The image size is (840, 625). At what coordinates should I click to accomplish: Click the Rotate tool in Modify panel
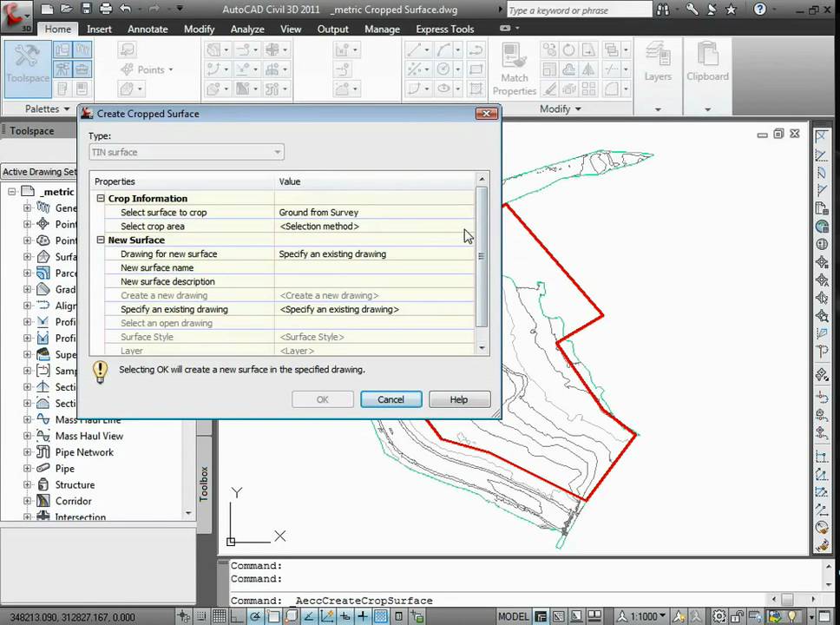pos(569,49)
